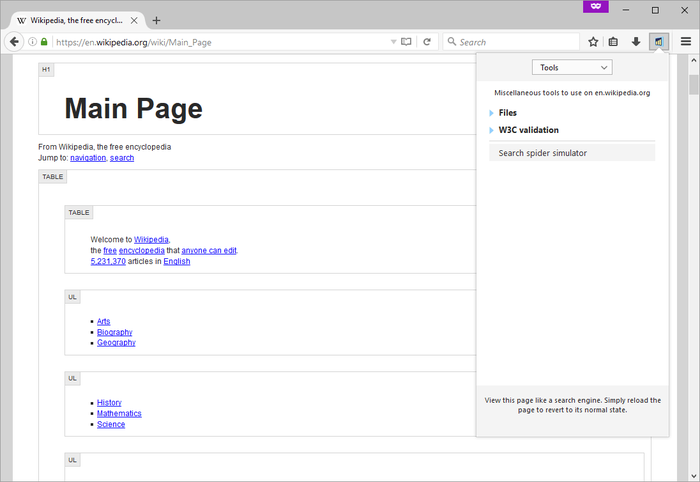Screen dimensions: 700x482
Task: Open 'anyone can edit' link
Action: click(x=209, y=250)
